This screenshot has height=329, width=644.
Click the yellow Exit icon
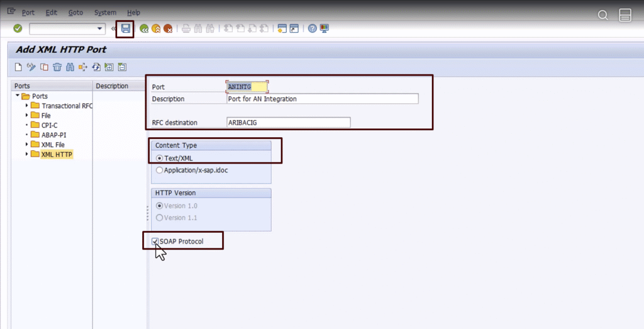156,28
